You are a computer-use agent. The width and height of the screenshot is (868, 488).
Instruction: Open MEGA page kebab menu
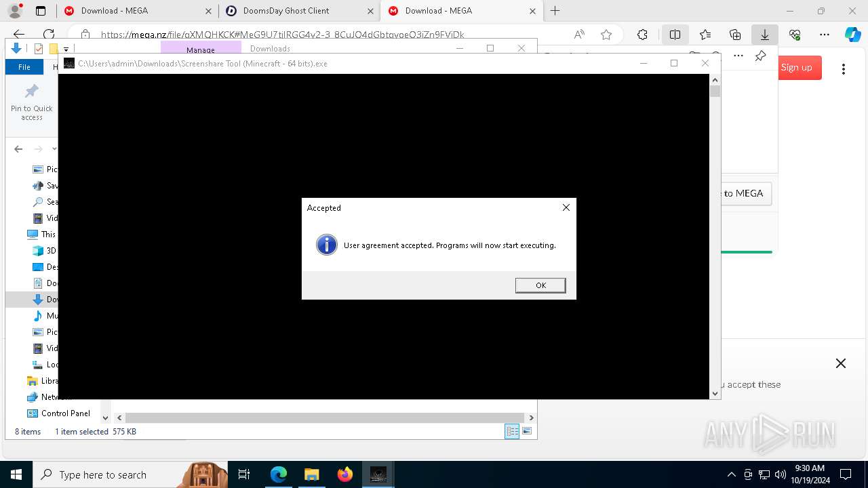(844, 68)
